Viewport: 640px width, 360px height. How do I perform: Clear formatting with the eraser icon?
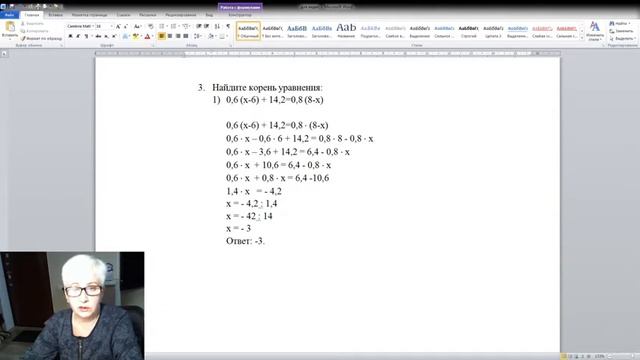click(x=151, y=26)
